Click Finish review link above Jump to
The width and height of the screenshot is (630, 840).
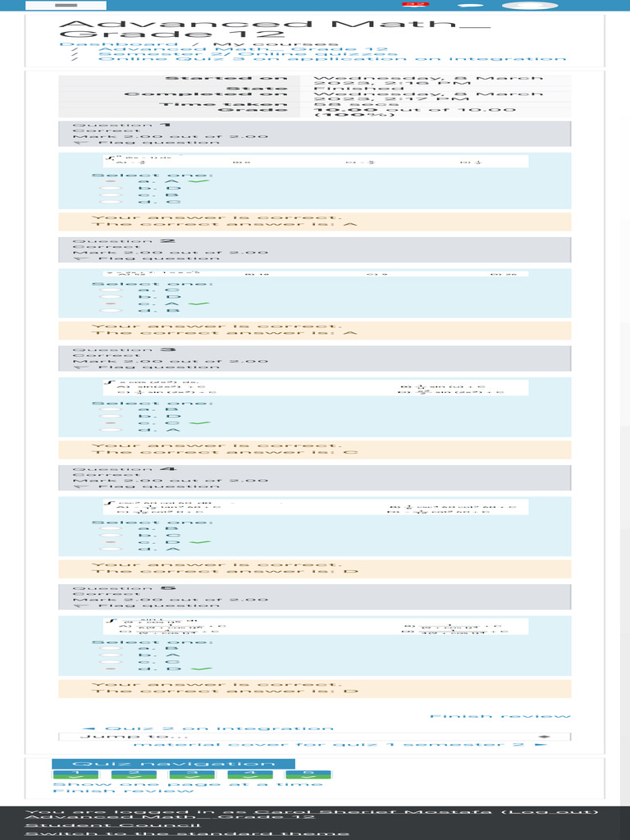pos(500,716)
